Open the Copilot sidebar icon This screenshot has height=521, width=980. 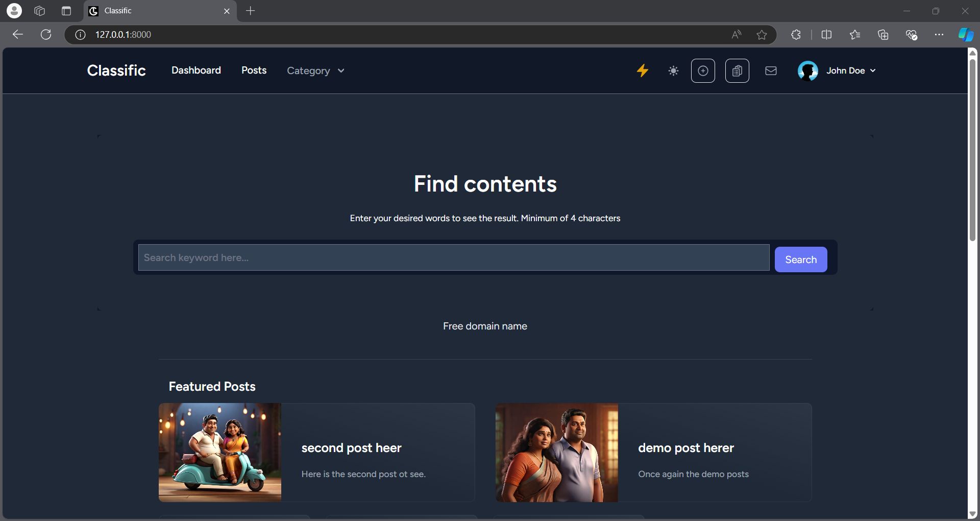tap(966, 35)
